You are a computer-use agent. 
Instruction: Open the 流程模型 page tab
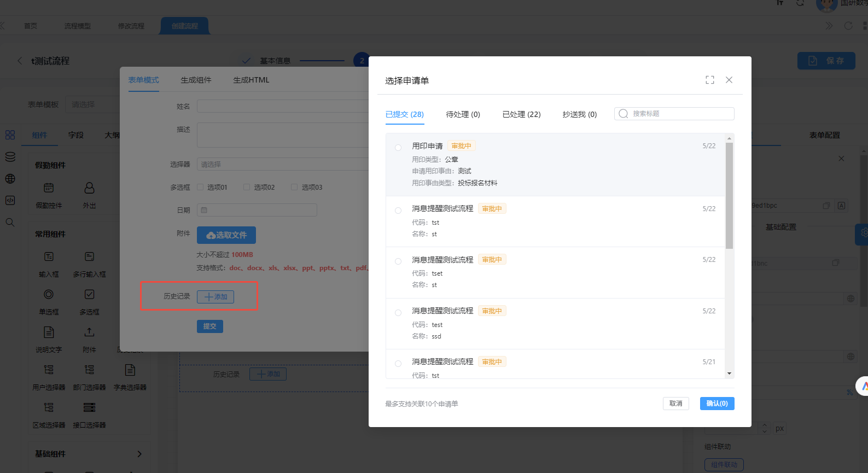coord(77,26)
